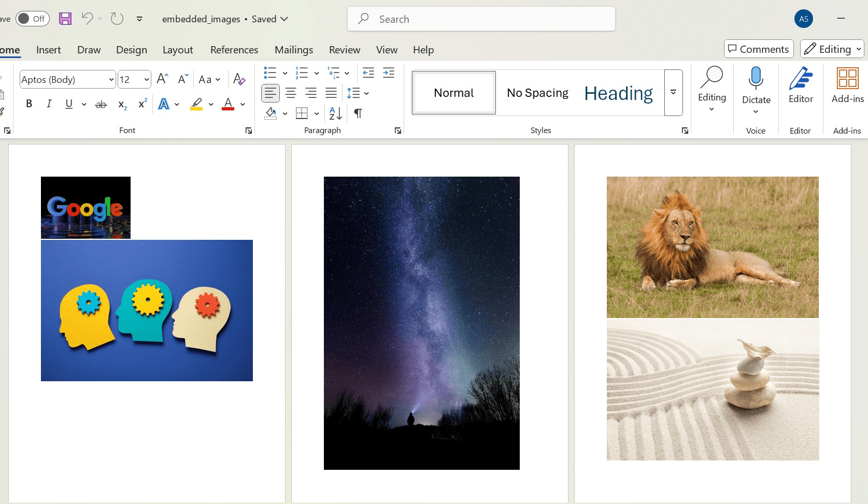Toggle Show/Hide paragraph marks

(x=358, y=113)
